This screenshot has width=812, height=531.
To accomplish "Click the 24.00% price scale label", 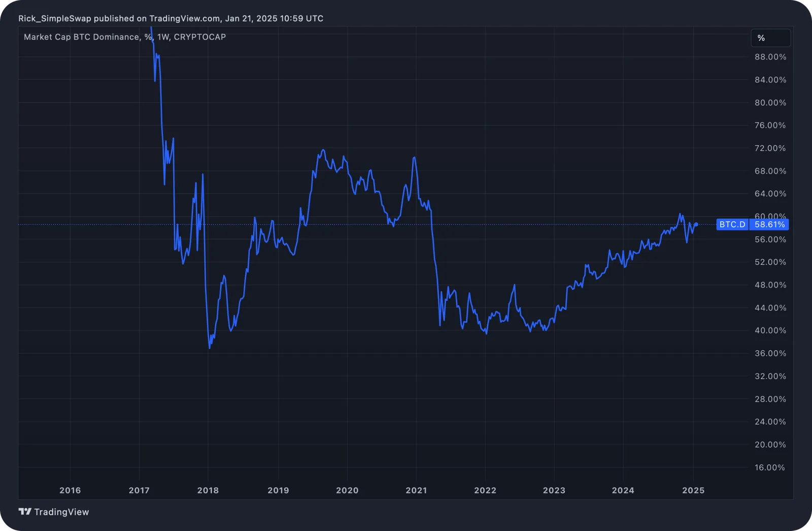I will click(x=770, y=422).
